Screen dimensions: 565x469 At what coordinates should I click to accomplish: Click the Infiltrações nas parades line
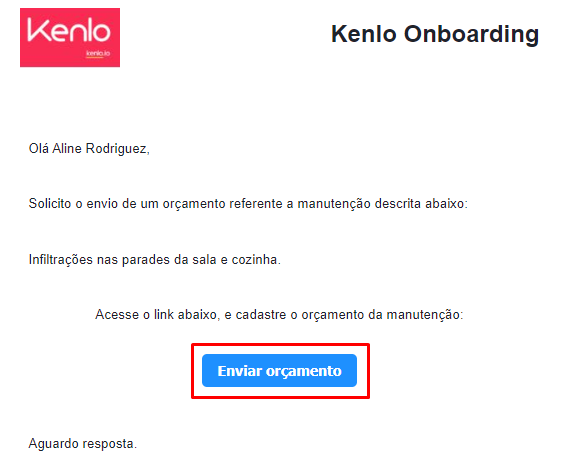[x=155, y=259]
